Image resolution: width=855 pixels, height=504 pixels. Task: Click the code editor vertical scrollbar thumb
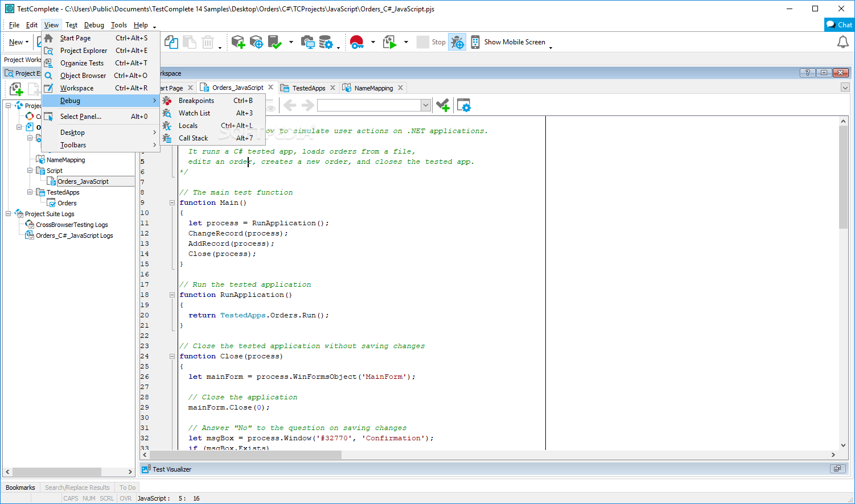point(844,177)
